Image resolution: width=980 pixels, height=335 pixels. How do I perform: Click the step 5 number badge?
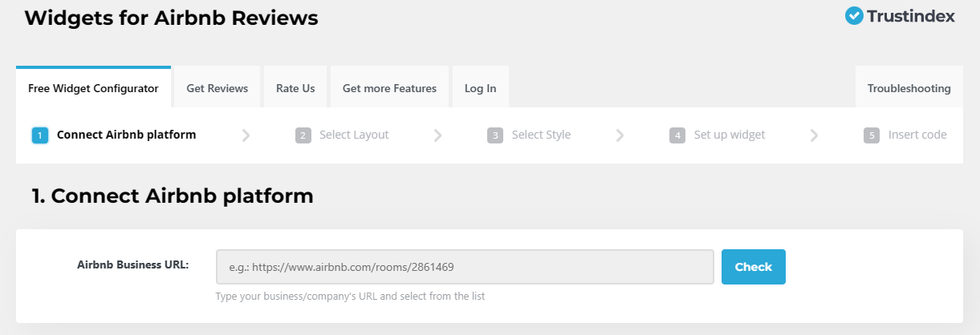click(872, 135)
